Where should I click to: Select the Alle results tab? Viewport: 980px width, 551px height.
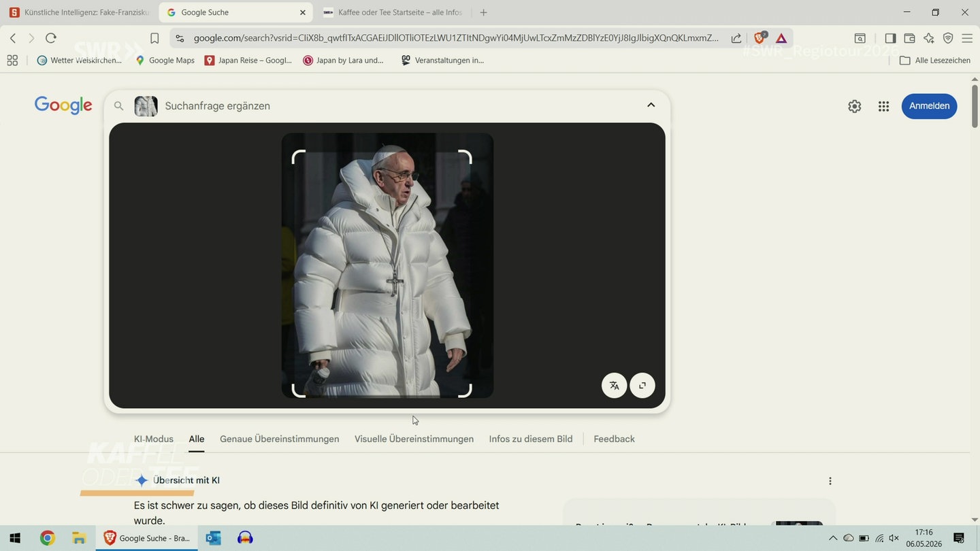click(197, 439)
